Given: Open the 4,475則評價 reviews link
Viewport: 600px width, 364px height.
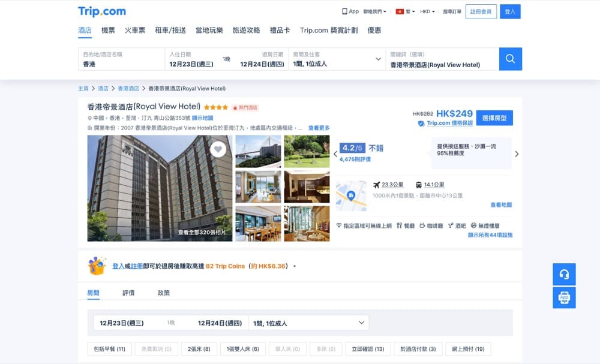Looking at the screenshot, I should [355, 160].
